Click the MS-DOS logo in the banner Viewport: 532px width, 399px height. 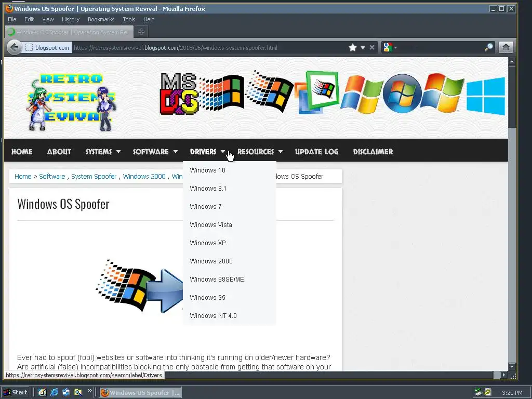coord(179,94)
